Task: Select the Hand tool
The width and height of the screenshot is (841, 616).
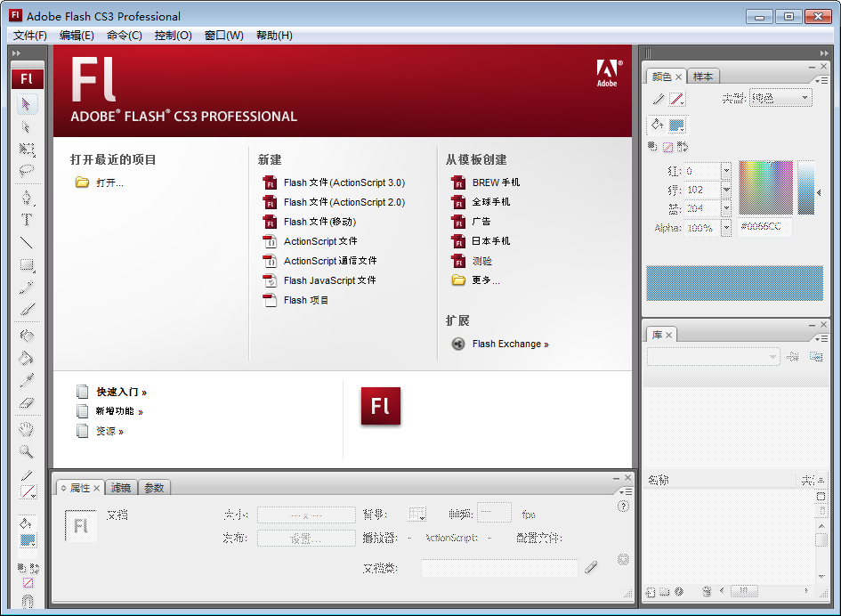Action: click(27, 429)
